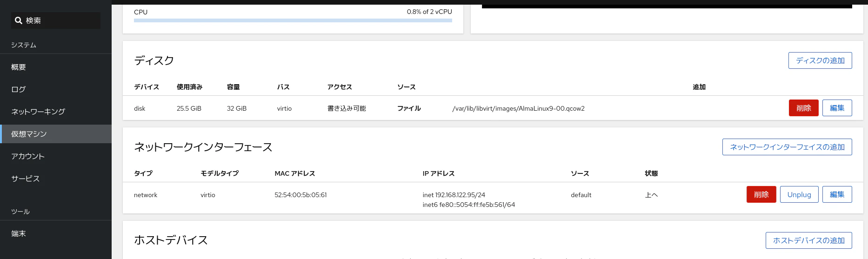Unplug the network interface

coord(799,194)
